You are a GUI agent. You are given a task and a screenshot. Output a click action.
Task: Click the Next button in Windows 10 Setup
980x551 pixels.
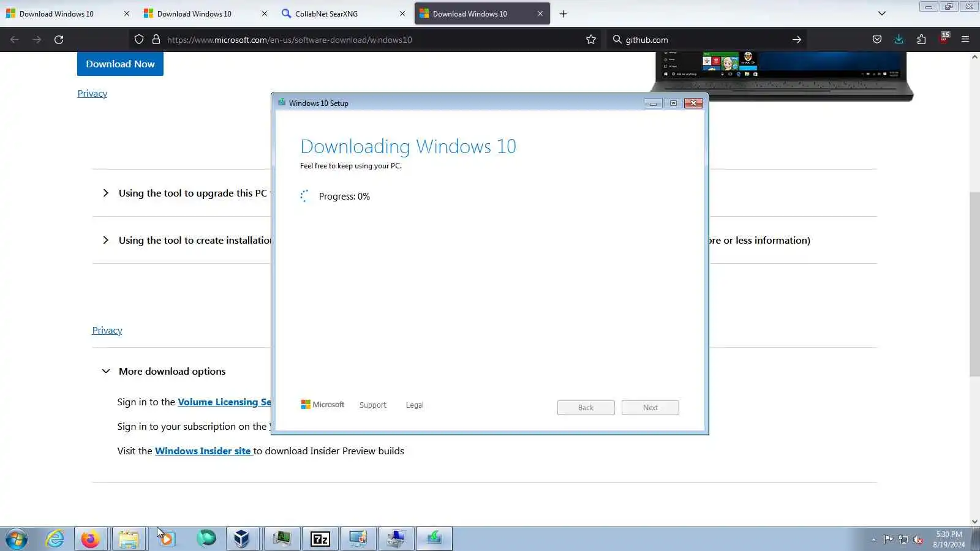point(650,408)
